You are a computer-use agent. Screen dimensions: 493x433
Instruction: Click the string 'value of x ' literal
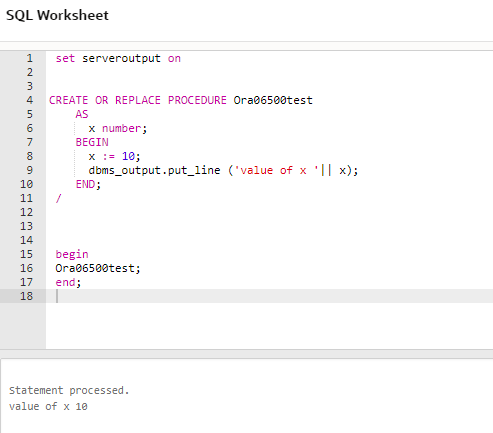[276, 170]
